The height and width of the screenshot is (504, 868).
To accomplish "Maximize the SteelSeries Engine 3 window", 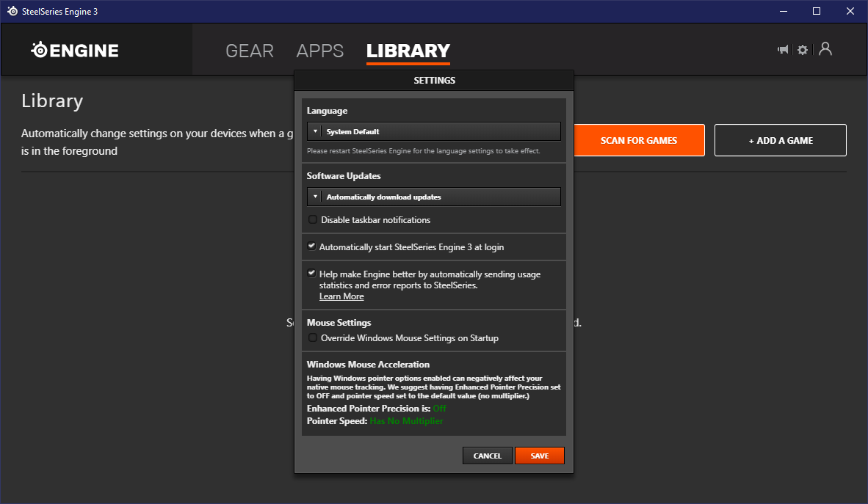I will tap(817, 11).
